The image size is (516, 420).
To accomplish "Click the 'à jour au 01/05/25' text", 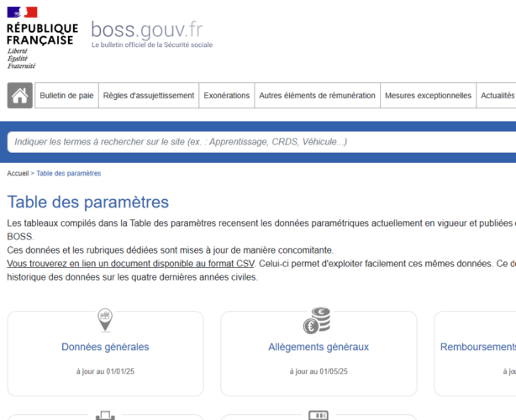I will 319,371.
